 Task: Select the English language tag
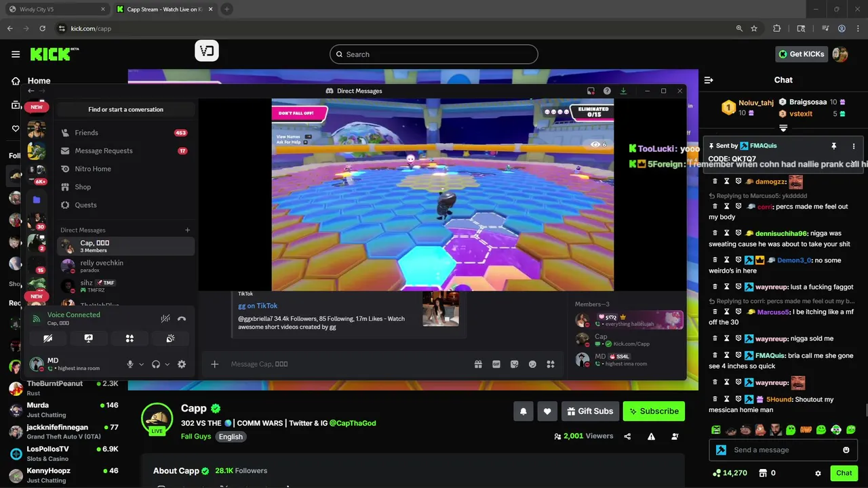pos(231,436)
